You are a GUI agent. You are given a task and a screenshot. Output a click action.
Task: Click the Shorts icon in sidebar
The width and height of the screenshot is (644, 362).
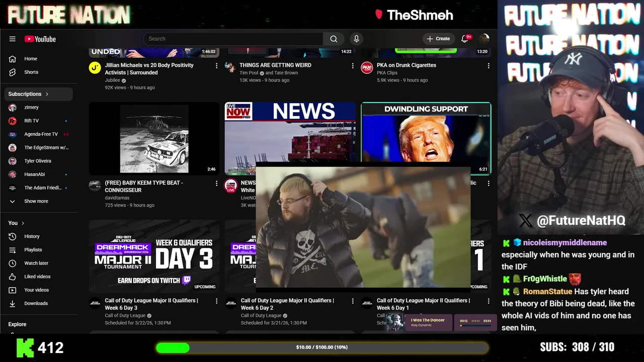13,72
